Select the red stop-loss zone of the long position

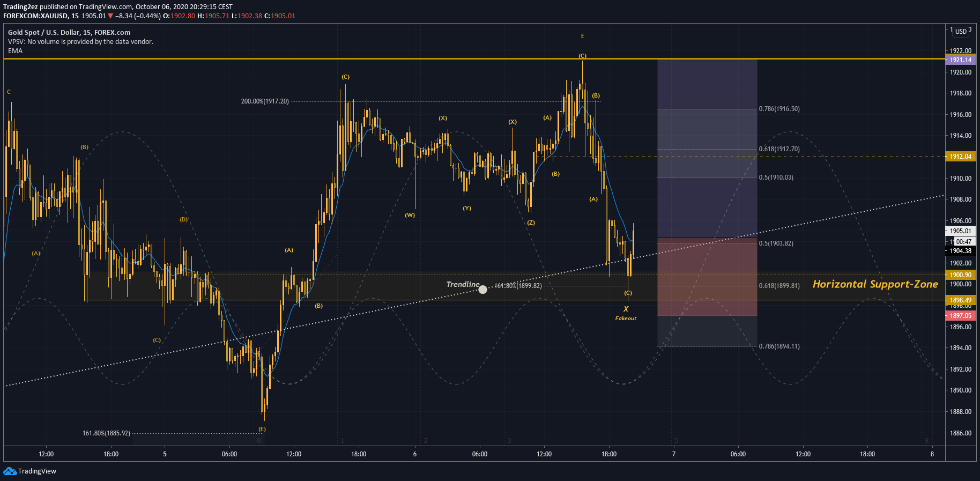point(707,277)
